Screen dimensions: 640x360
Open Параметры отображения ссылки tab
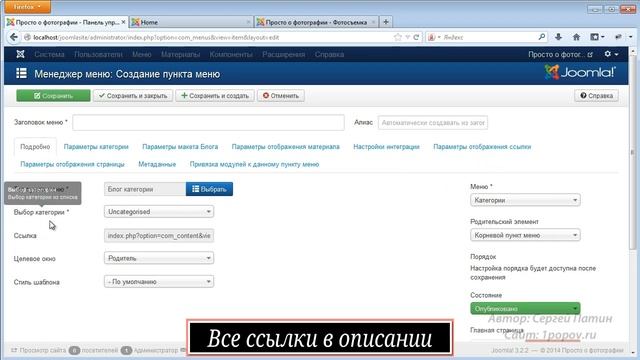482,147
